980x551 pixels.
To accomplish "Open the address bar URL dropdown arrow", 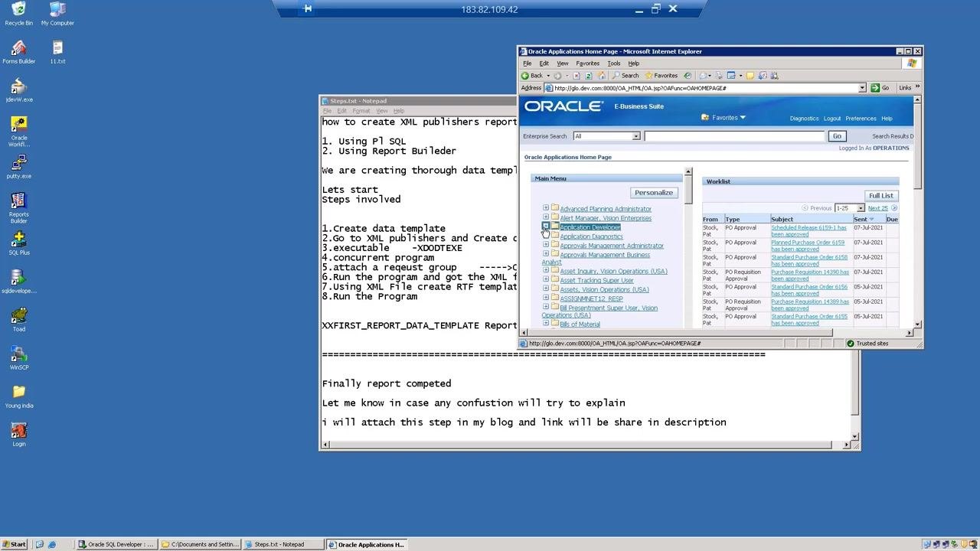I will (x=862, y=88).
